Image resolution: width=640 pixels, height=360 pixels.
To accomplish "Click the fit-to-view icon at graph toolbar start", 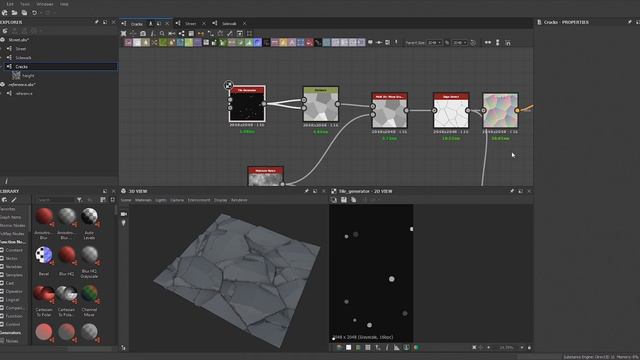I will (x=124, y=33).
